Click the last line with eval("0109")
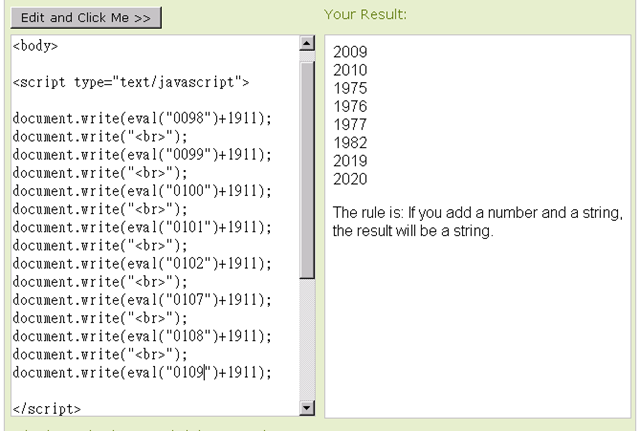640x431 pixels. [142, 373]
